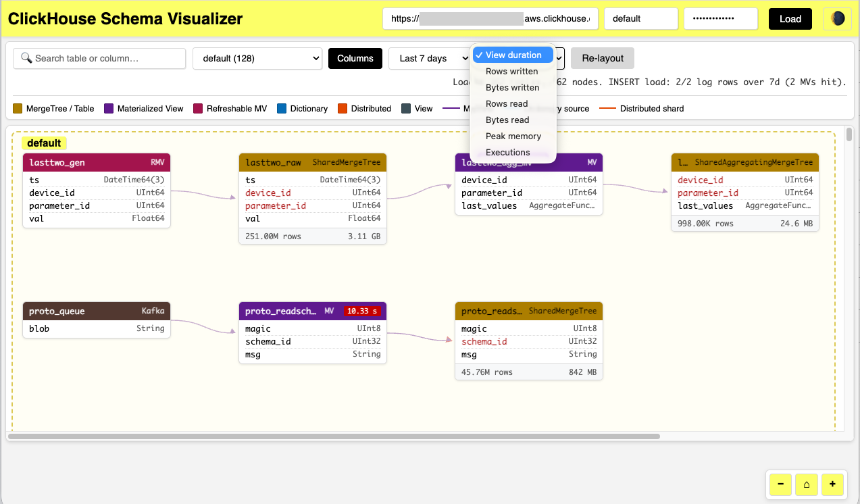The width and height of the screenshot is (860, 504).
Task: Click schema_id column in proto_reads table
Action: [x=529, y=341]
